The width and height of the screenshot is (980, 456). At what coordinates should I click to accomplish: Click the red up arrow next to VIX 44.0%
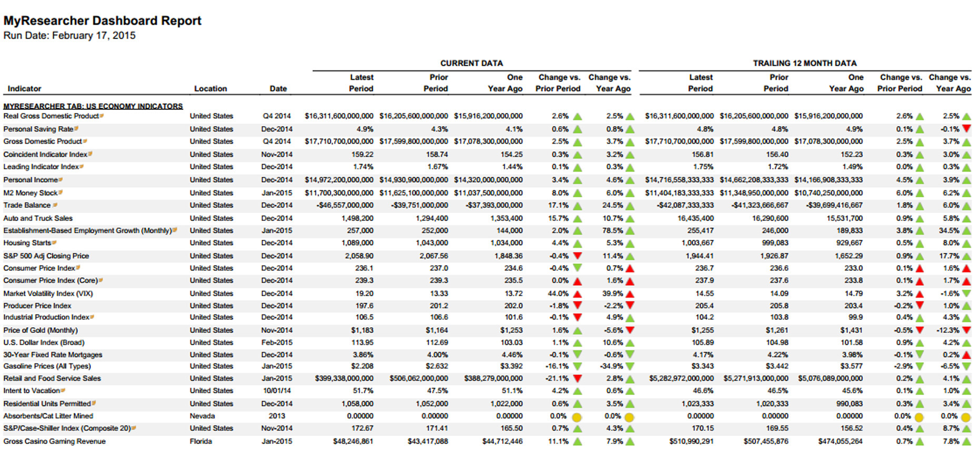(578, 294)
